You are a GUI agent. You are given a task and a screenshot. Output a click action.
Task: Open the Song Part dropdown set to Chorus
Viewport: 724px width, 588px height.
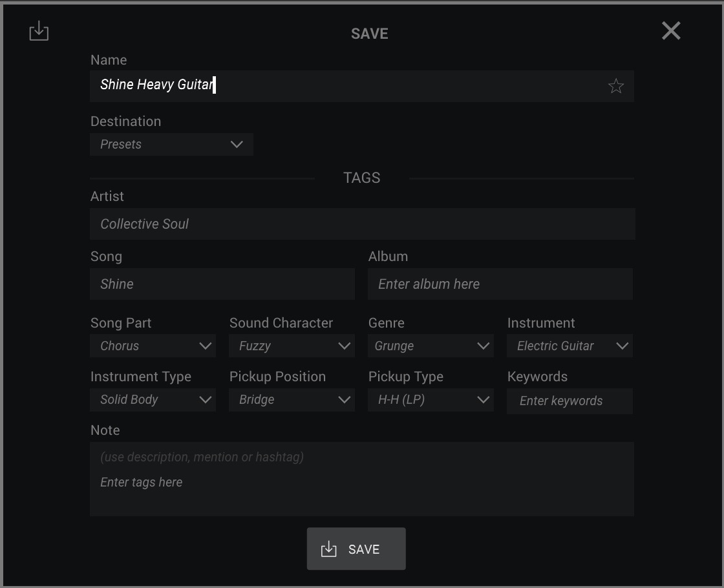pos(153,346)
